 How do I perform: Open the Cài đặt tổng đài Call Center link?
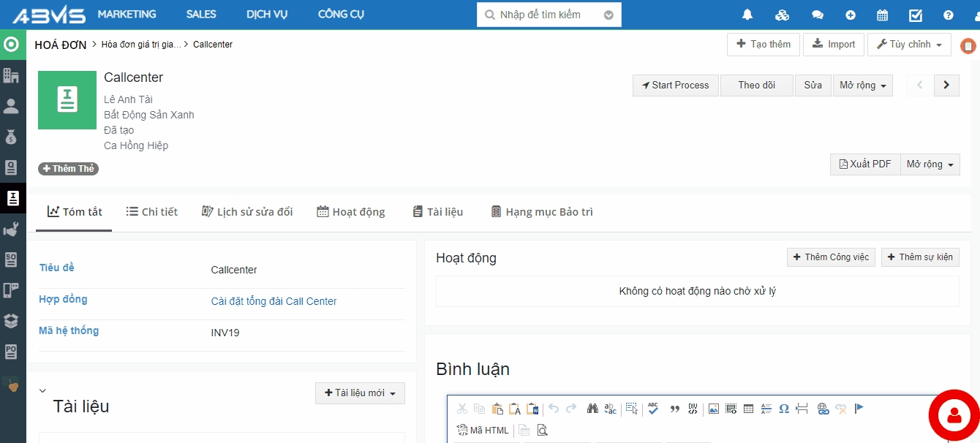click(x=274, y=301)
